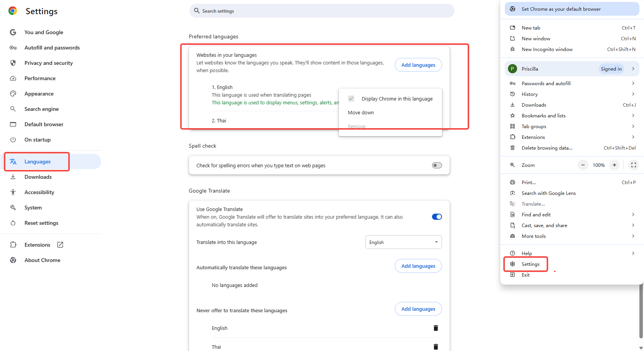
Task: Turn off Use Google Translate
Action: [436, 216]
